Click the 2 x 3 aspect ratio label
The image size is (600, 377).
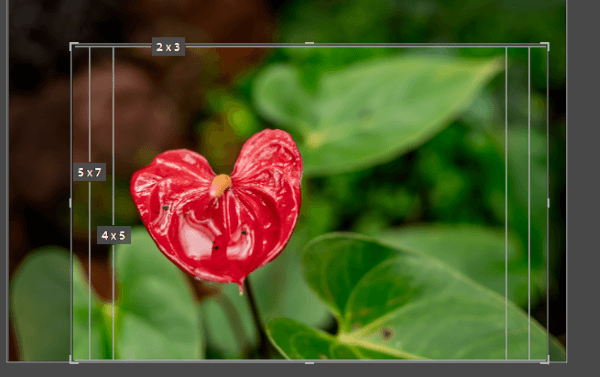[x=168, y=47]
